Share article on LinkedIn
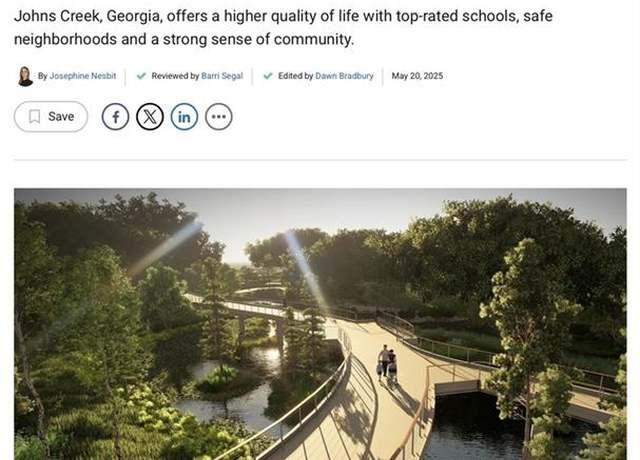This screenshot has height=460, width=640. point(184,117)
